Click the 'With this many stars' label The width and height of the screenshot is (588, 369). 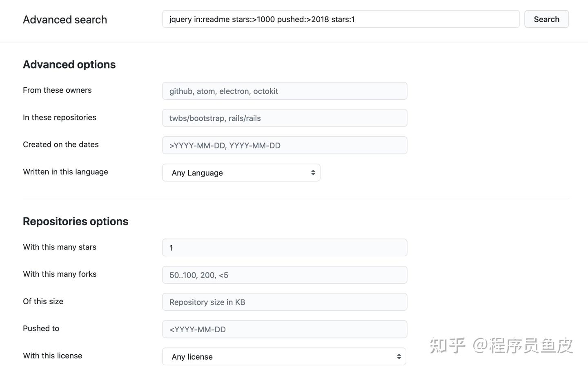point(60,247)
